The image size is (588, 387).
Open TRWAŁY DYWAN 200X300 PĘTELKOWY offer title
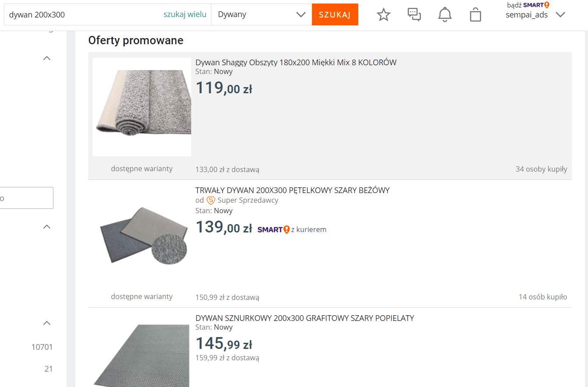292,190
